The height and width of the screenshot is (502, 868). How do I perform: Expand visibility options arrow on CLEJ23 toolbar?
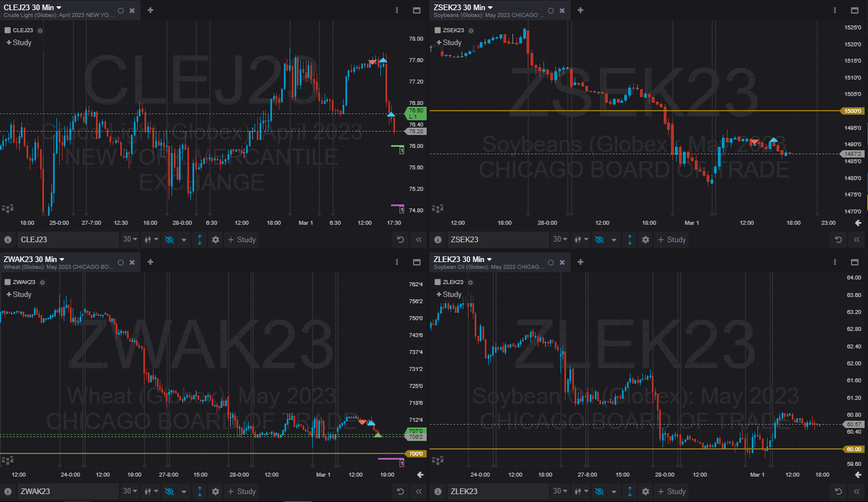(x=184, y=239)
